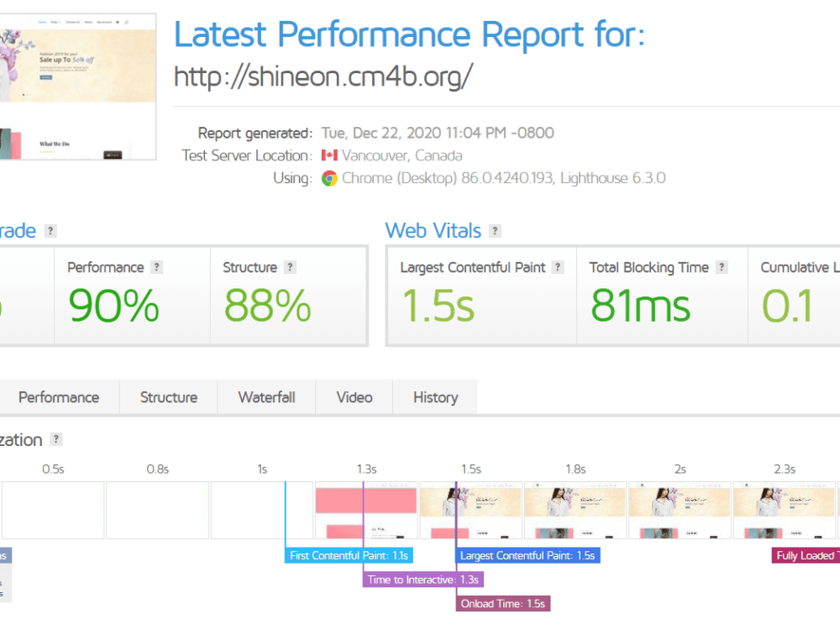Viewport: 840px width, 630px height.
Task: Select the blank filmstrip frame at 1s
Action: (262, 510)
